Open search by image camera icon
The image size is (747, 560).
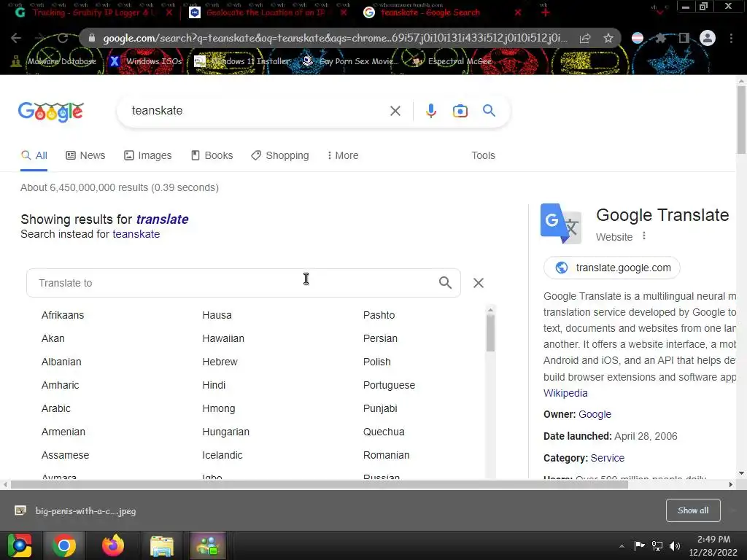[x=460, y=111]
